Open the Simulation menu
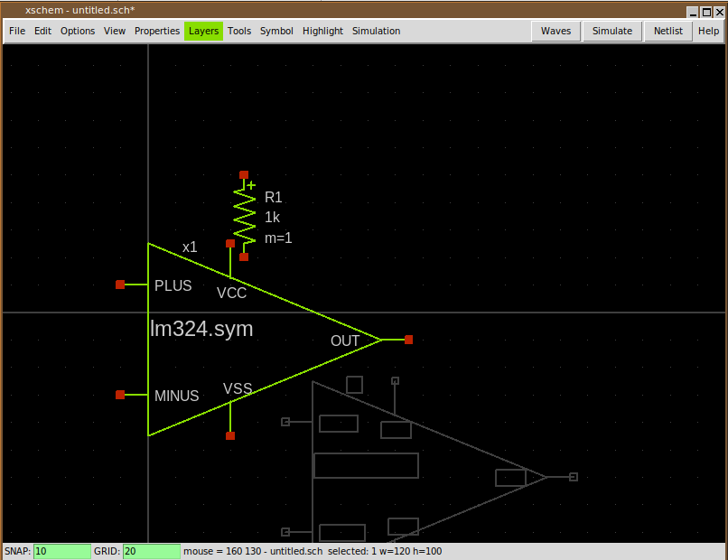728x560 pixels. coord(376,31)
